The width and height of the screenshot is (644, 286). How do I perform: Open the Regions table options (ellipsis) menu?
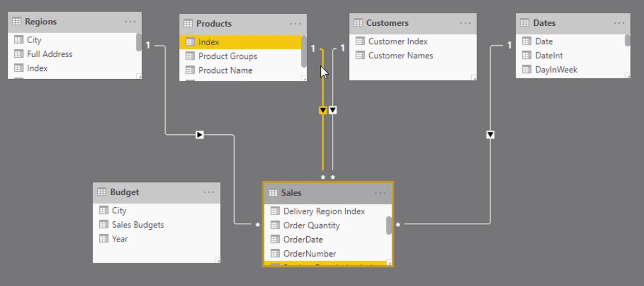pos(130,22)
